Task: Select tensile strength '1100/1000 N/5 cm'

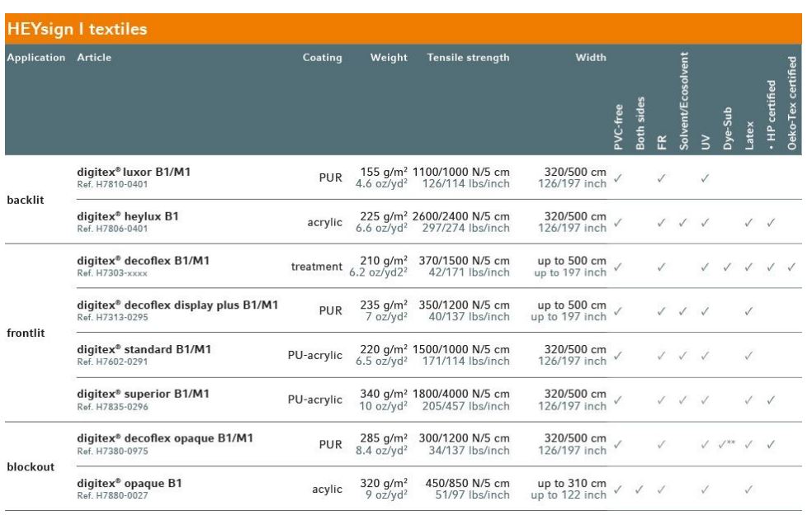Action: [461, 172]
